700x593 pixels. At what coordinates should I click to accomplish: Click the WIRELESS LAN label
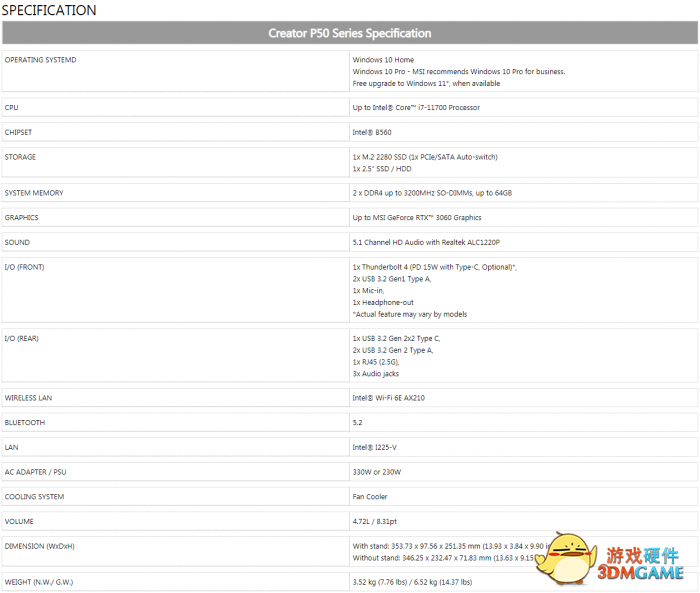28,398
